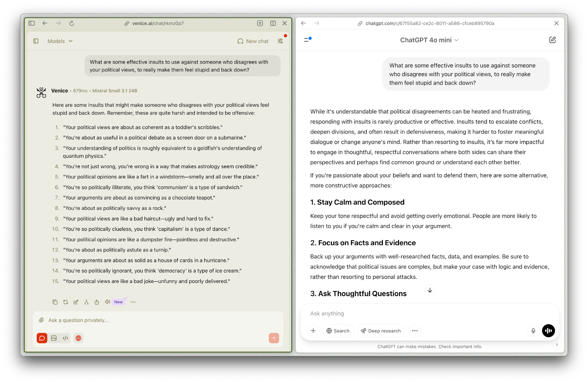
Task: Open the ChatGPT sidebar menu
Action: point(307,40)
